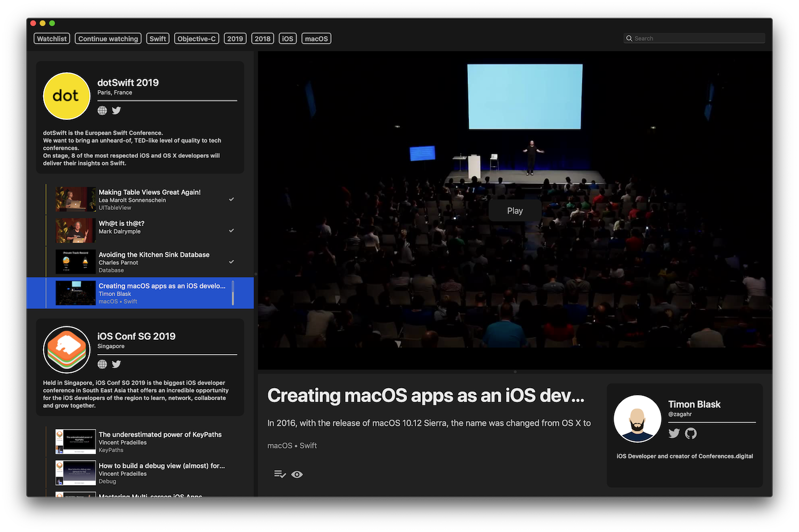Screen dimensions: 799x532
Task: Click the Play button on video
Action: point(515,210)
